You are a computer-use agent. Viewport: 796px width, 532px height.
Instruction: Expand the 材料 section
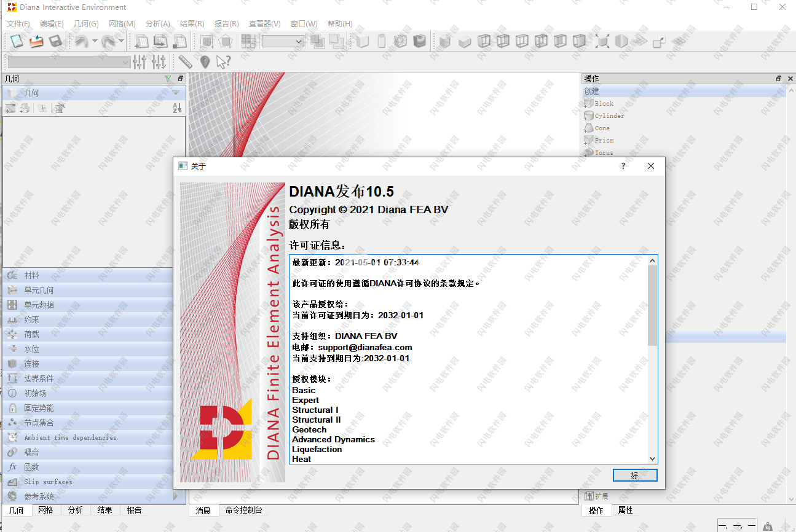89,275
